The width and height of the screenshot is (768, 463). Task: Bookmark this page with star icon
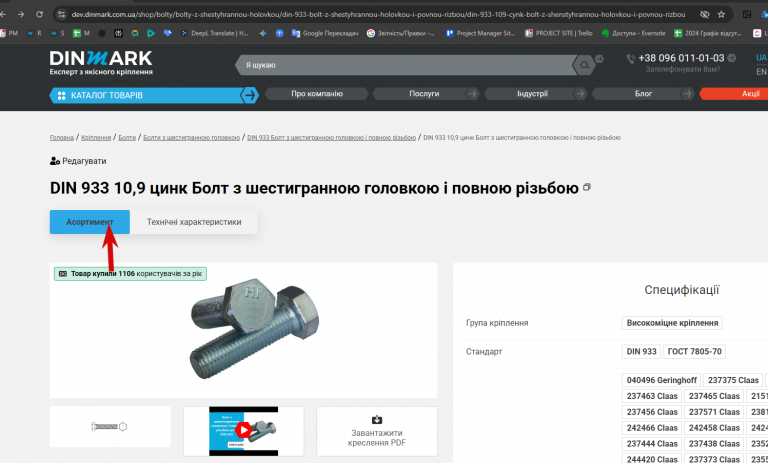(x=721, y=14)
